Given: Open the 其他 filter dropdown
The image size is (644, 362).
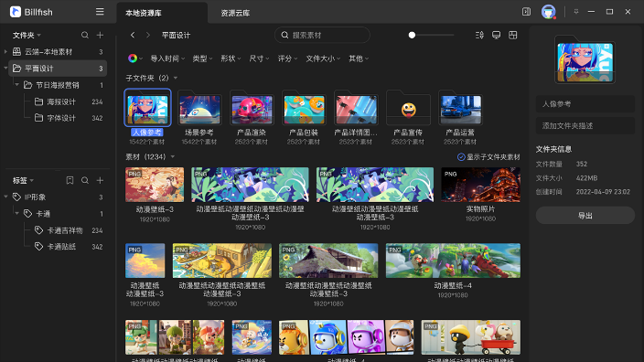Looking at the screenshot, I should [x=359, y=59].
